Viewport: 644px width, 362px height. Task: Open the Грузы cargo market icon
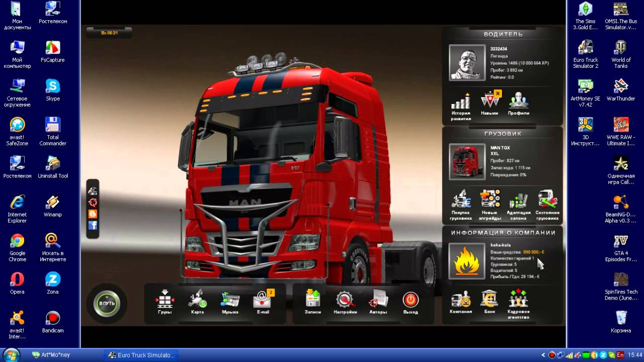click(x=165, y=300)
